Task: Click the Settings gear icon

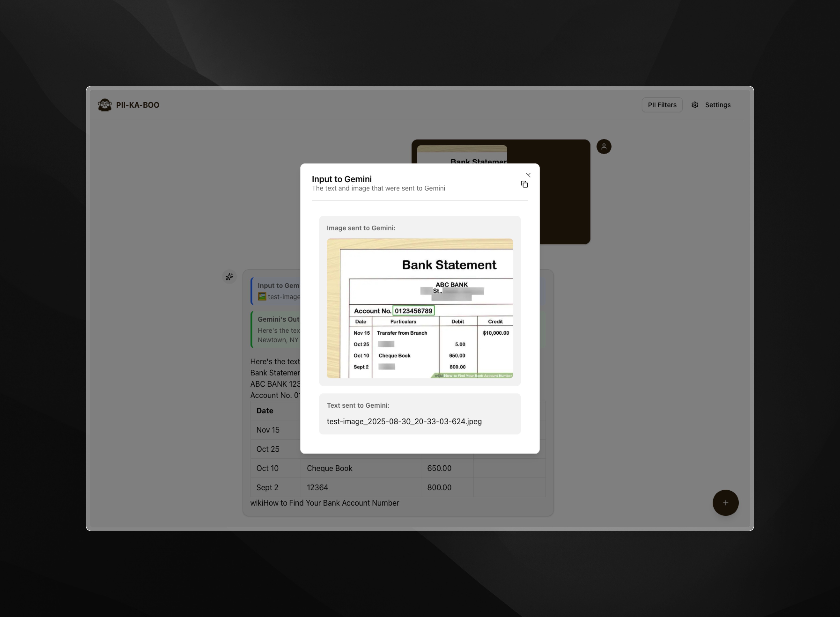Action: [695, 105]
